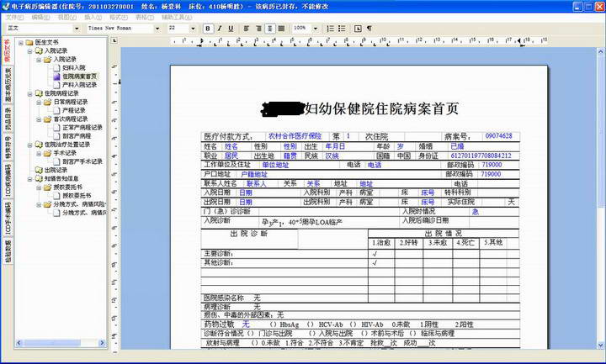The height and width of the screenshot is (364, 606).
Task: Collapse the 住院病程记录 node
Action: 29,93
